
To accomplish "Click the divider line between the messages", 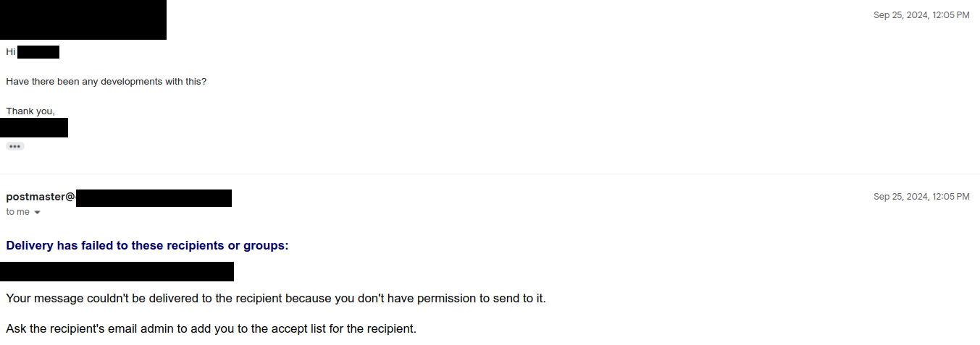I will [x=490, y=174].
